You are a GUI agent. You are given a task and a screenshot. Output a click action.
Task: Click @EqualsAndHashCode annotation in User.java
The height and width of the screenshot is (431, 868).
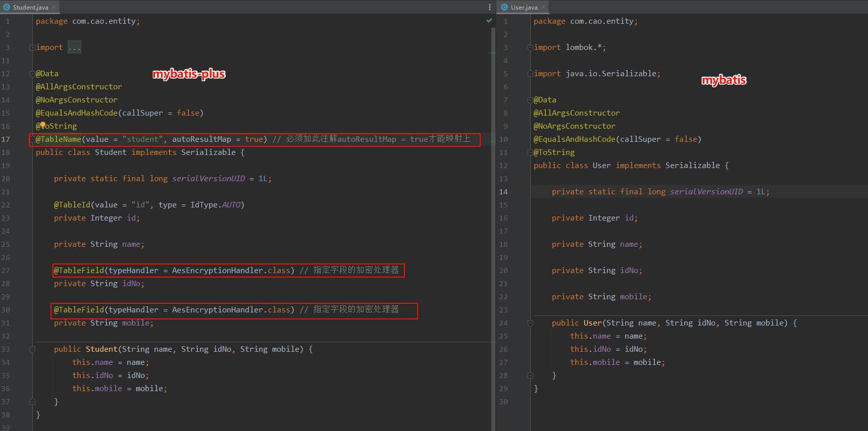click(618, 139)
